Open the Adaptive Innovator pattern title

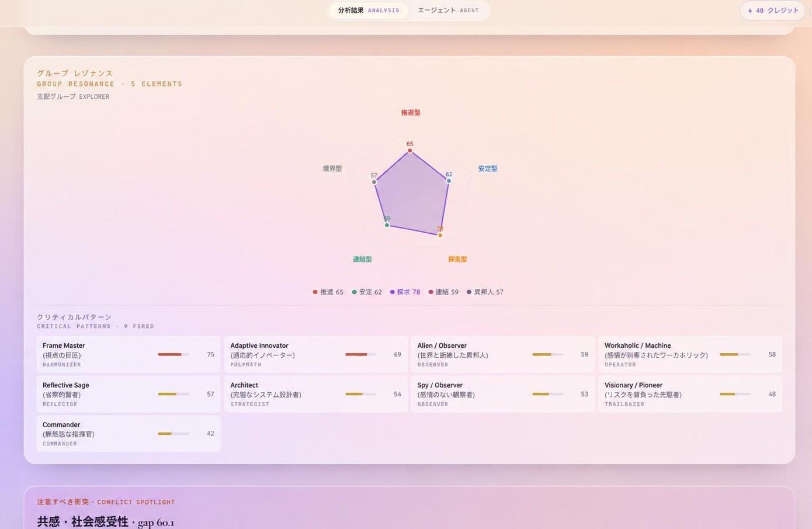coord(259,346)
